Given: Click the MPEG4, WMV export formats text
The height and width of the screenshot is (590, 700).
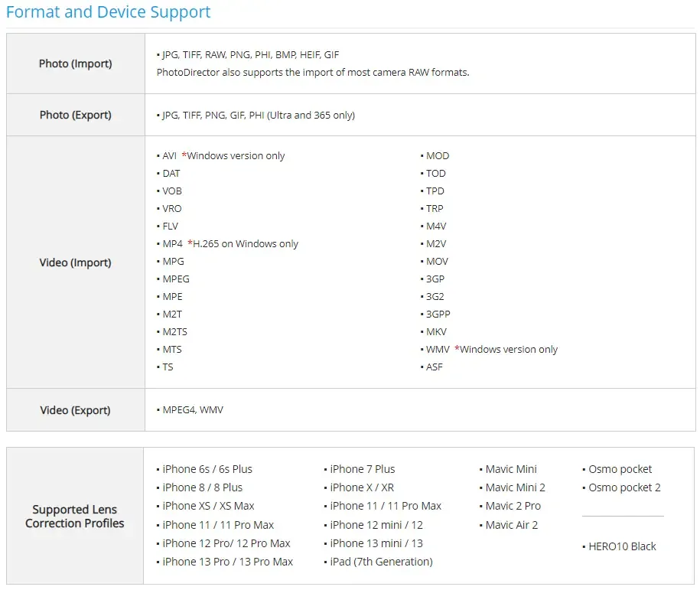Looking at the screenshot, I should 193,410.
